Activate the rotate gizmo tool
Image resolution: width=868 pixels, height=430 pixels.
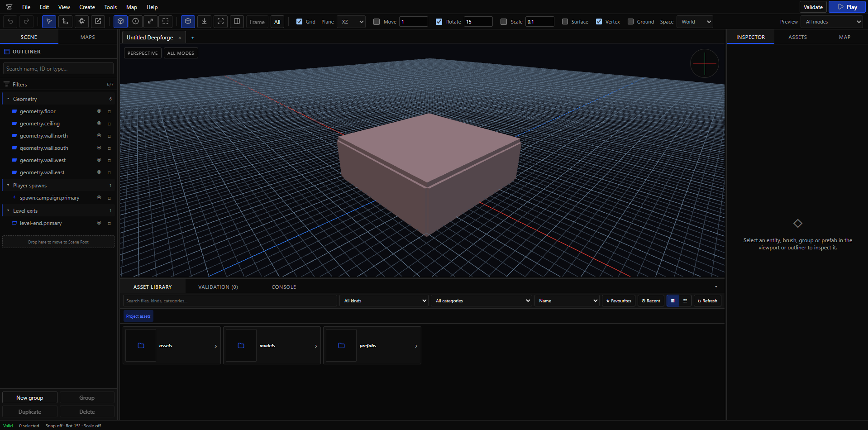(x=81, y=21)
